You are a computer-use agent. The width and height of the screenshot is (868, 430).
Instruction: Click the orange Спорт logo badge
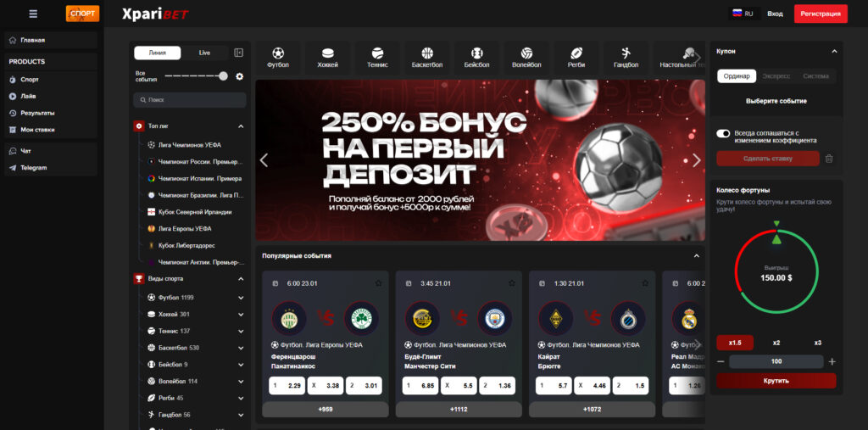click(x=82, y=14)
